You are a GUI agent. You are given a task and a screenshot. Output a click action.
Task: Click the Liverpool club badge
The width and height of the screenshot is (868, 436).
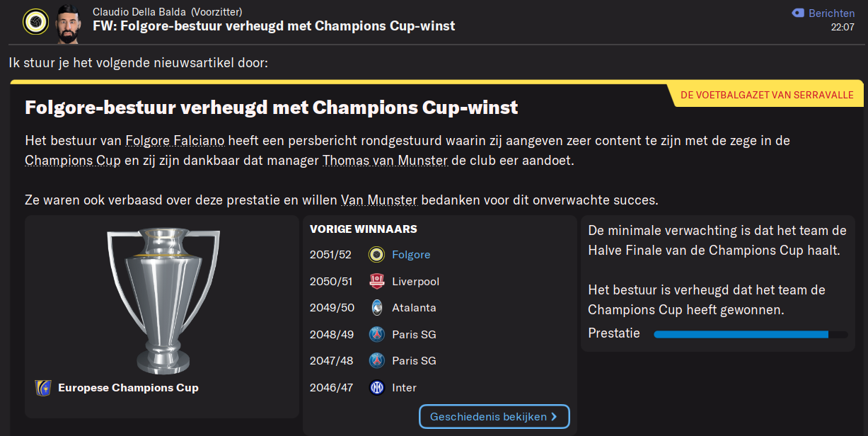point(377,281)
